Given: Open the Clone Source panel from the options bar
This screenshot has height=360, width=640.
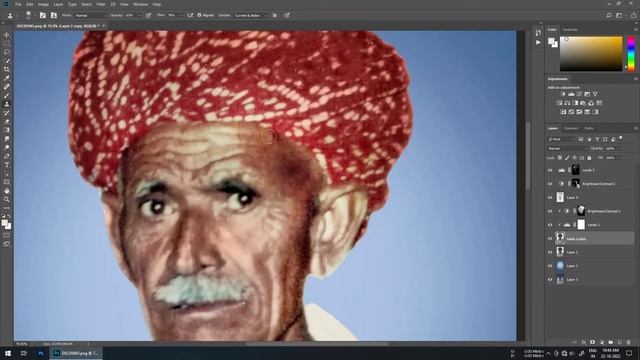Looking at the screenshot, I should [53, 15].
